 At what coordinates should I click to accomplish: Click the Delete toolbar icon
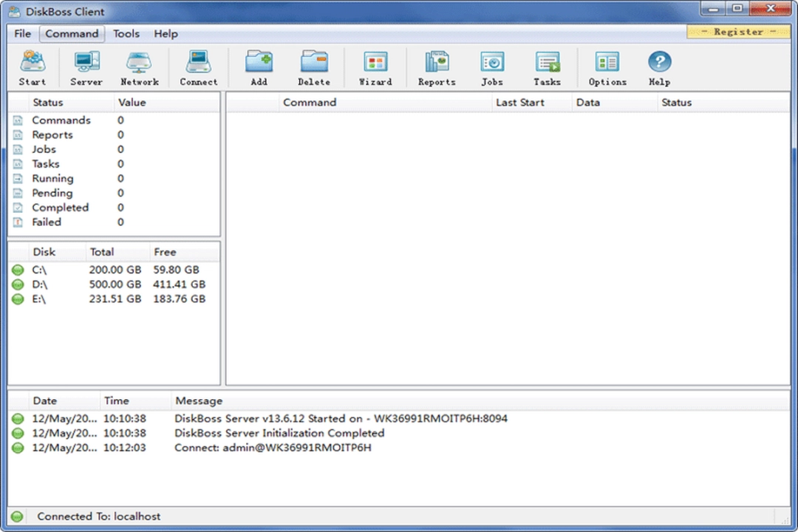coord(314,66)
